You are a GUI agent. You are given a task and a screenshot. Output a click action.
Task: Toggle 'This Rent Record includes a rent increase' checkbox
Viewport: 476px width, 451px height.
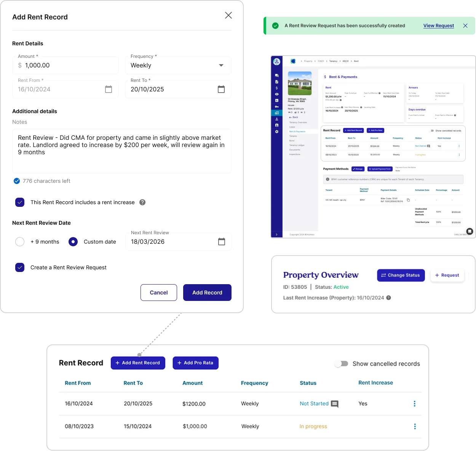(x=20, y=202)
